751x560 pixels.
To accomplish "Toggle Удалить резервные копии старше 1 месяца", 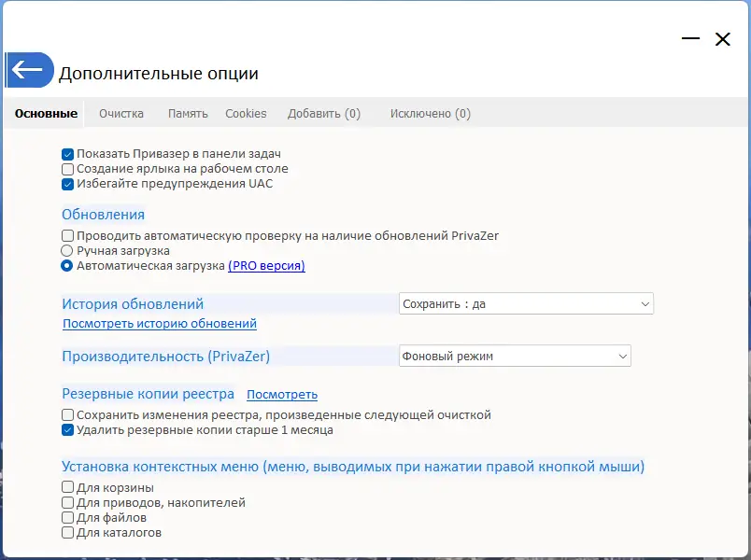I will 68,430.
